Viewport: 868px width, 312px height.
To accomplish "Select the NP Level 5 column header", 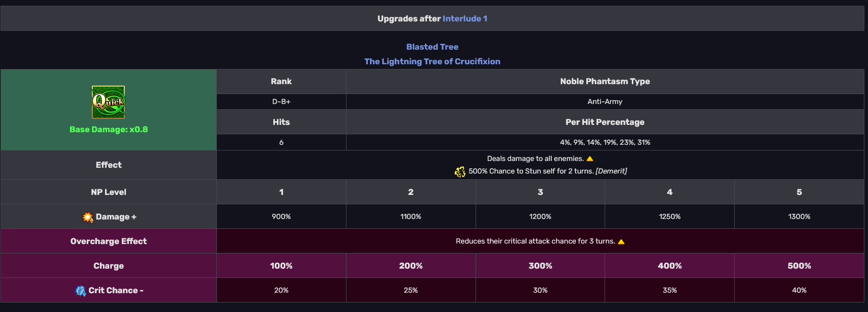I will coord(799,192).
